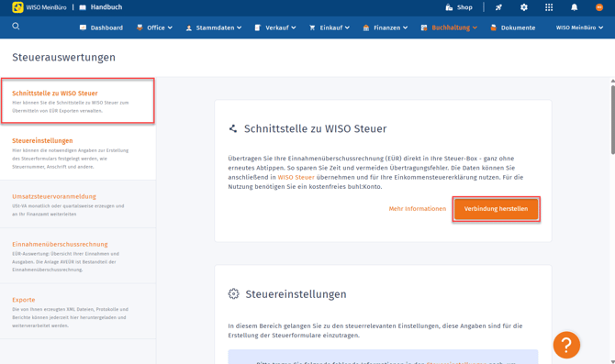
Task: Click the Schnittstelle zu WISO Steuer card heading
Action: (x=316, y=128)
